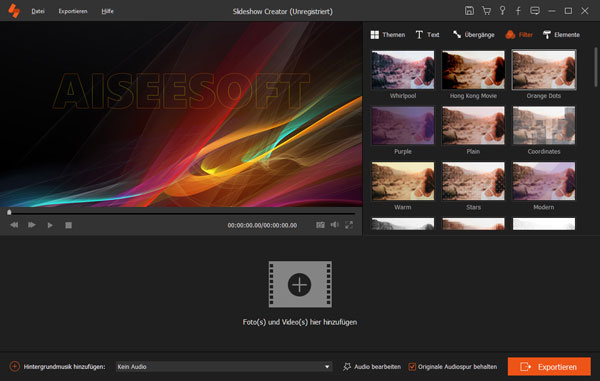Stop the preview playback

coord(68,225)
